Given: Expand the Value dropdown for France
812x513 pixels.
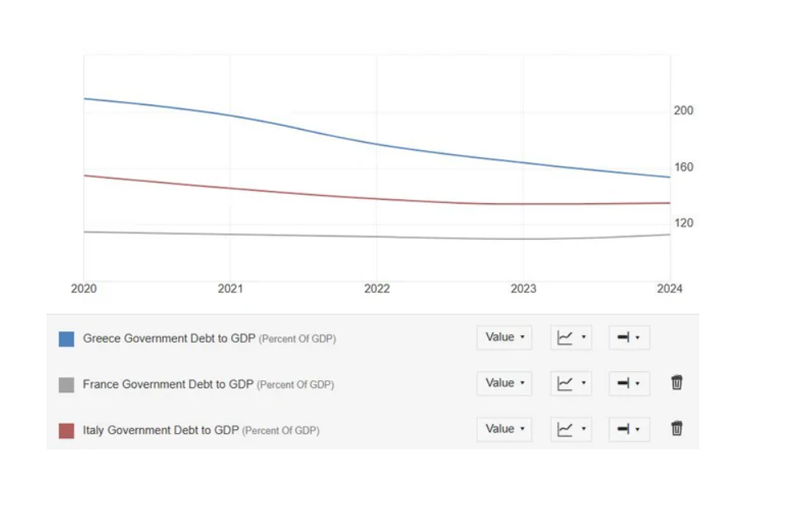Looking at the screenshot, I should pyautogui.click(x=504, y=383).
